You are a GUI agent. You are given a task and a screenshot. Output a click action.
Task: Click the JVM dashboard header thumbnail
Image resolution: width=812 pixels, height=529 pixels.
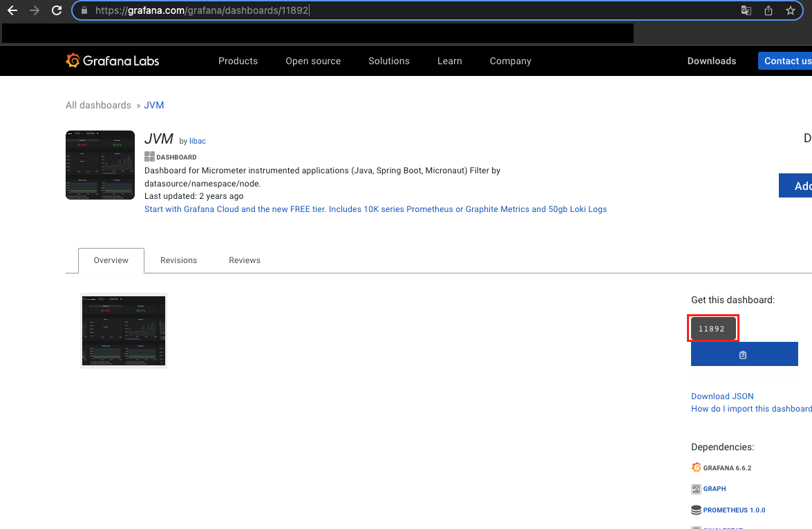(100, 165)
